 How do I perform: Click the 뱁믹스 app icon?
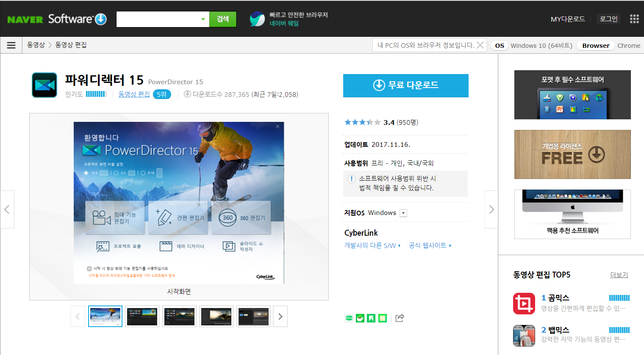524,336
